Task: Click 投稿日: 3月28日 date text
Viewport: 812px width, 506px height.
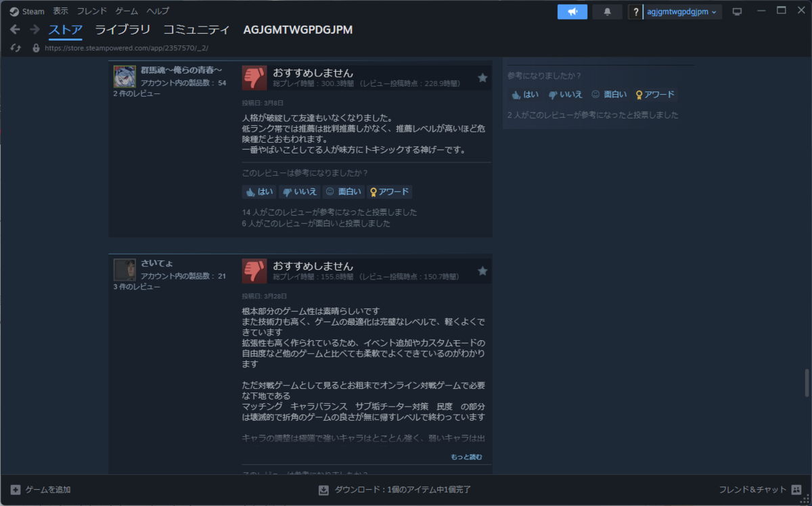Action: [x=264, y=296]
